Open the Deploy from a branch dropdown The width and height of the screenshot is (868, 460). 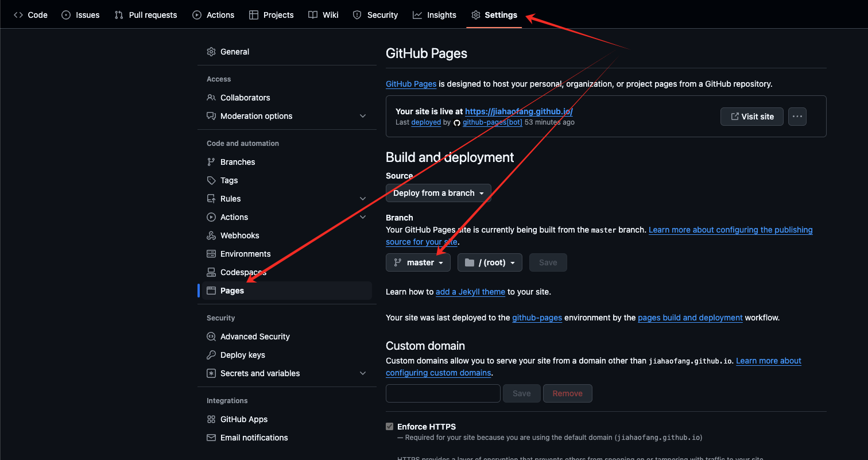[439, 193]
